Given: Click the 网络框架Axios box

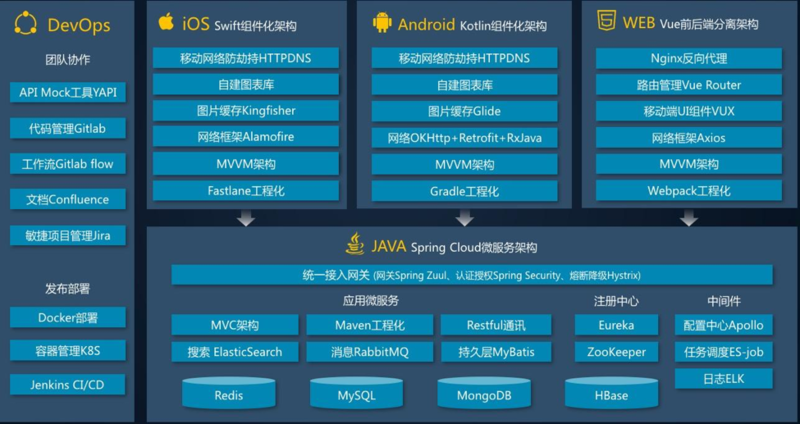Looking at the screenshot, I should [689, 137].
